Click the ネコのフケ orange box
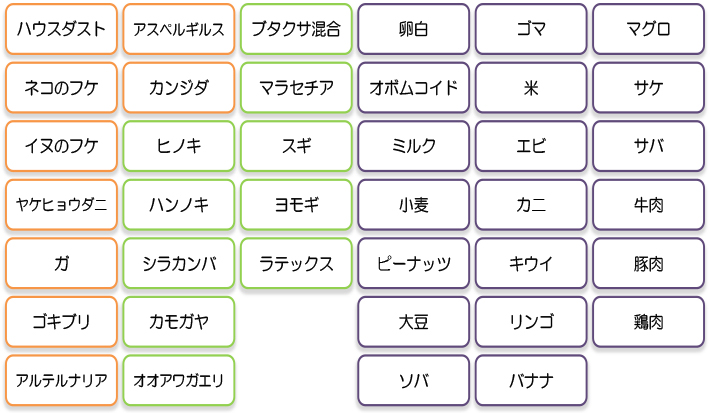 click(61, 87)
